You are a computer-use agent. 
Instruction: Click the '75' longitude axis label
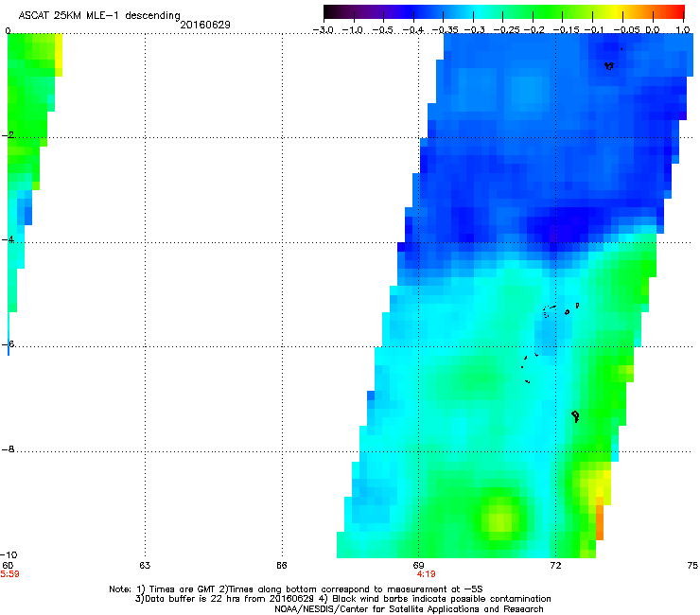692,566
